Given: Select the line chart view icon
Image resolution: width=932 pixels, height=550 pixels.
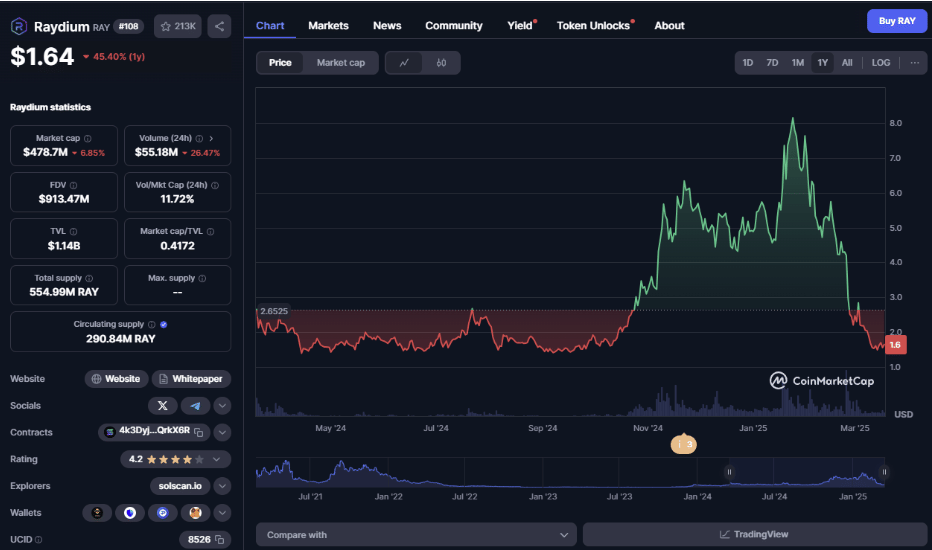Looking at the screenshot, I should tap(404, 63).
